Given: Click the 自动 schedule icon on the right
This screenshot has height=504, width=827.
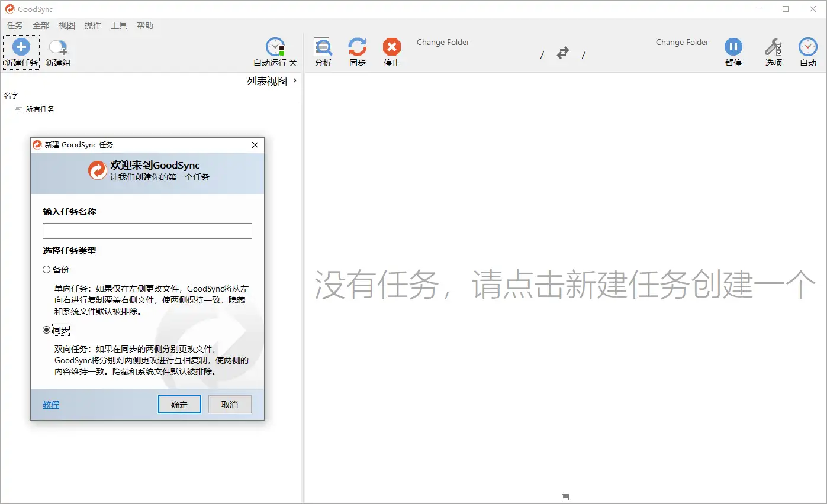Looking at the screenshot, I should (x=807, y=51).
